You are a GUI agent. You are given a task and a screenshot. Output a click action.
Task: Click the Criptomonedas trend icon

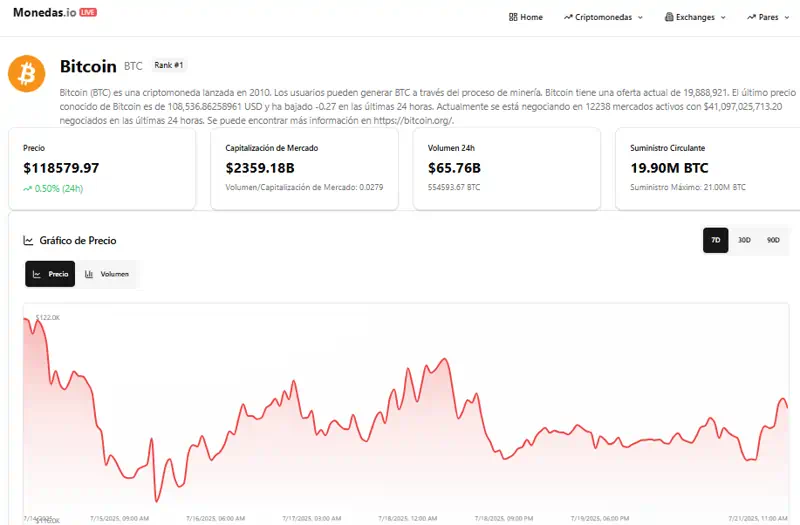568,17
